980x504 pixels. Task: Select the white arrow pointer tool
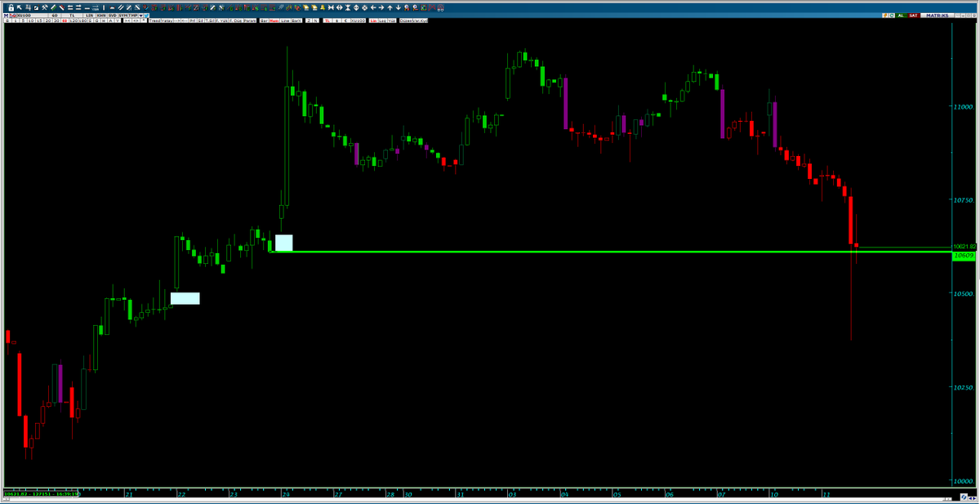tap(20, 7)
